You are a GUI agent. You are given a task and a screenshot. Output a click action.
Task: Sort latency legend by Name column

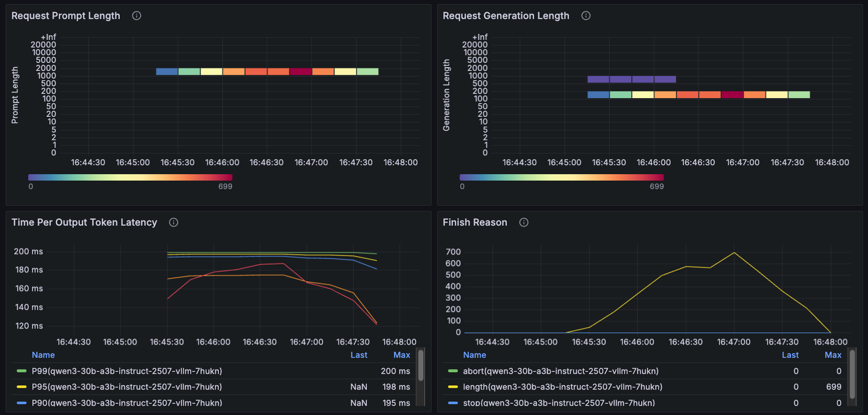(43, 355)
